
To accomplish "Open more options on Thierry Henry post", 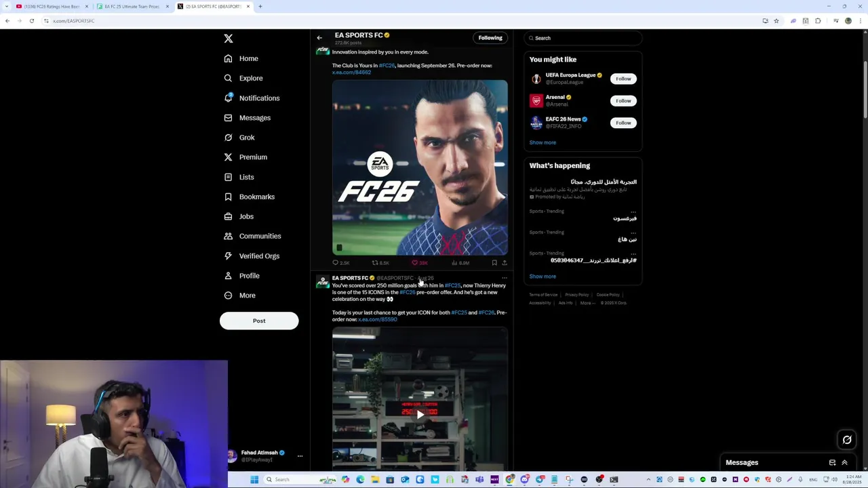I will [505, 278].
